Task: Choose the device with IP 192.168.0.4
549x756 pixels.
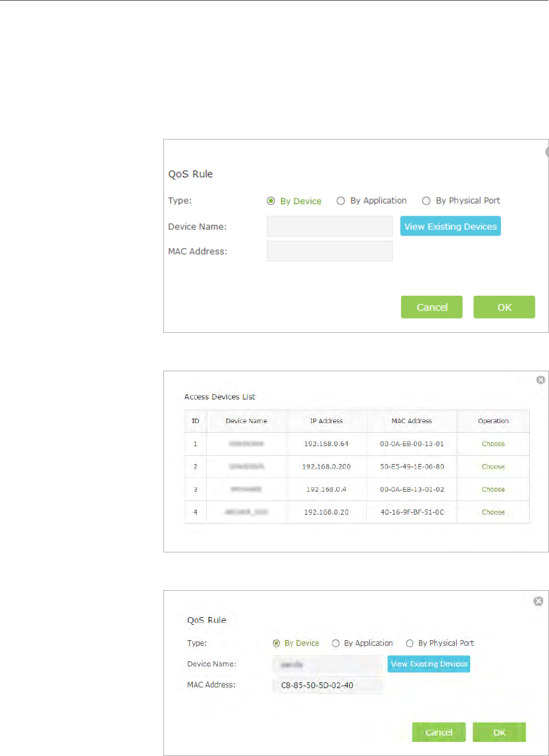Action: pos(493,489)
